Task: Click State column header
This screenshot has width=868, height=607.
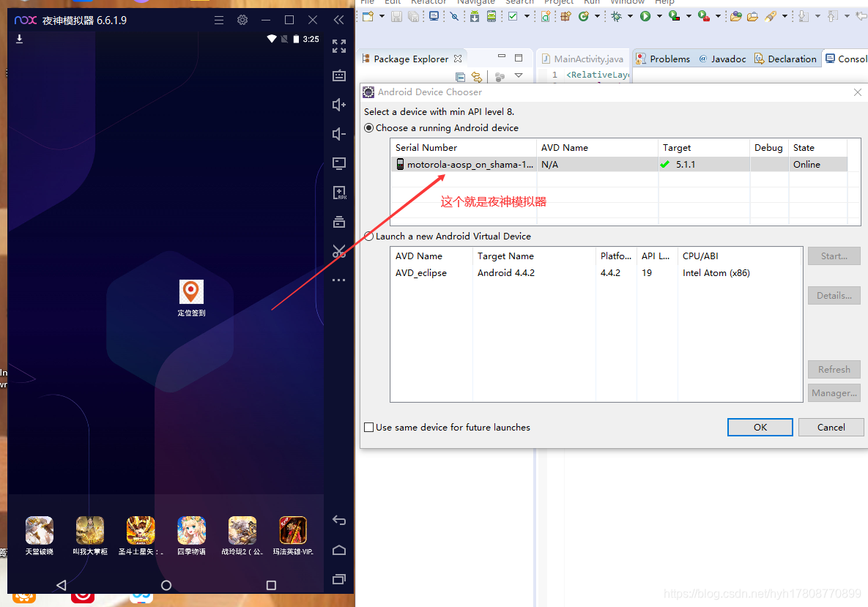Action: point(818,148)
